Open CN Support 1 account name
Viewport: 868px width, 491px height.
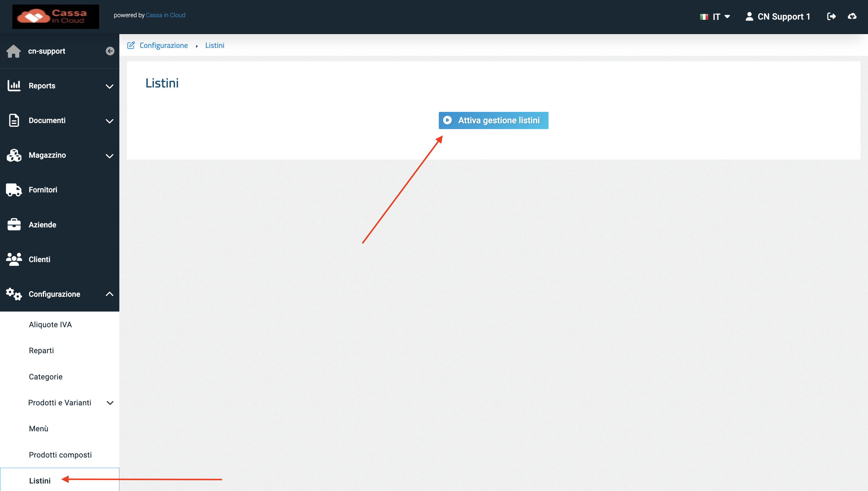click(x=784, y=17)
